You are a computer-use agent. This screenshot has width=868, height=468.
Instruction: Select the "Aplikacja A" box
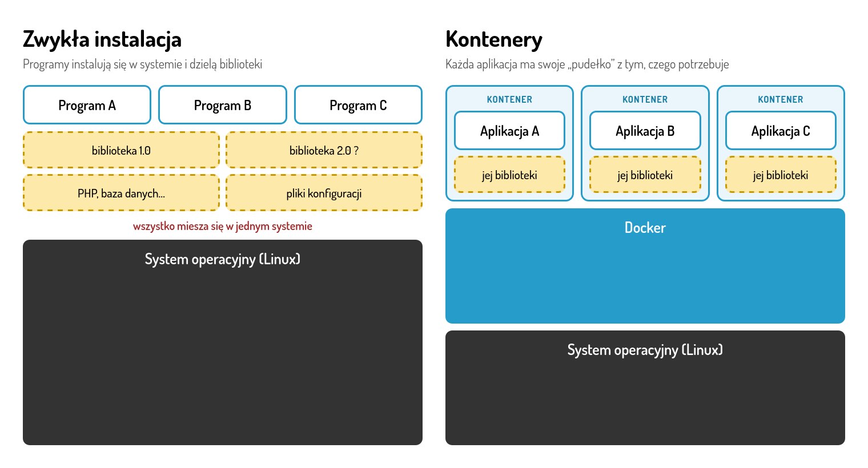point(509,131)
